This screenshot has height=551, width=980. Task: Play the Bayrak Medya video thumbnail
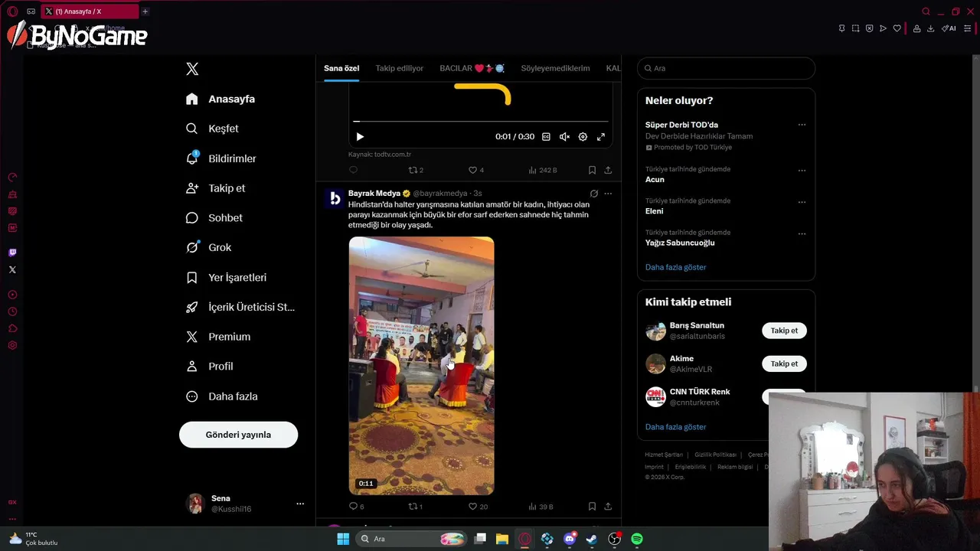(421, 366)
